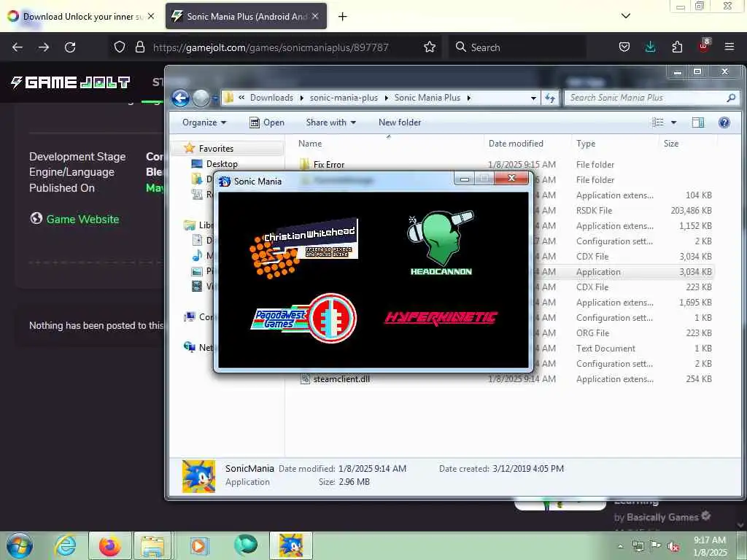This screenshot has height=560, width=747.
Task: Click the Firefox address bar URL
Action: point(271,47)
